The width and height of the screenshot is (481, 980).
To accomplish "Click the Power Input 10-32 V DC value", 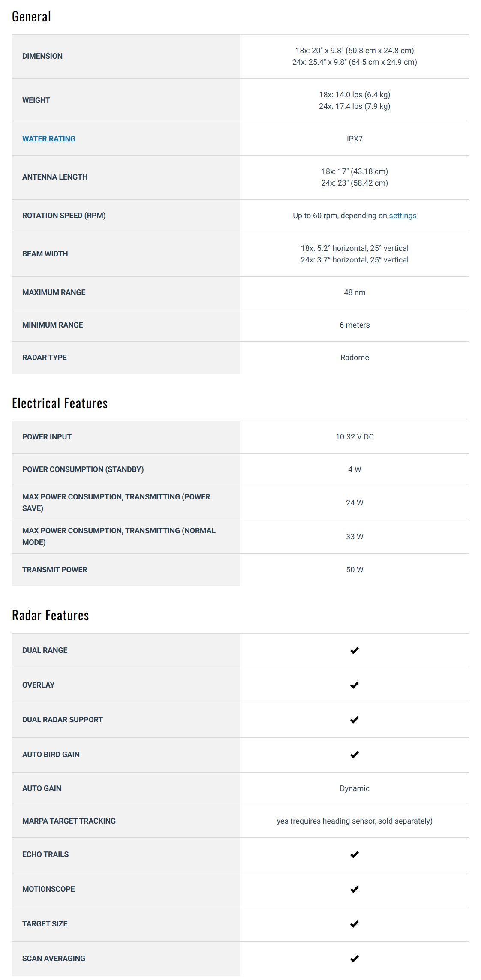I will coord(355,437).
